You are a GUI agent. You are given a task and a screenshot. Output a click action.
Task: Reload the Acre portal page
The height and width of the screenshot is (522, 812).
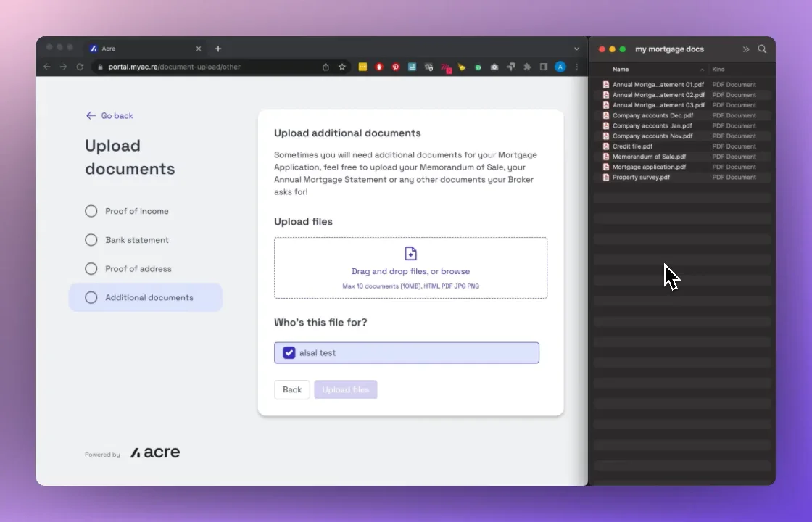tap(80, 67)
